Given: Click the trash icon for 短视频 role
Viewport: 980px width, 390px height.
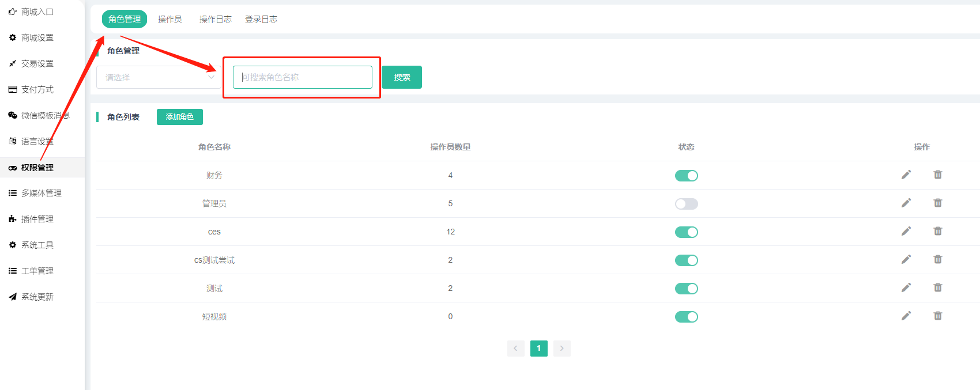Looking at the screenshot, I should 938,316.
